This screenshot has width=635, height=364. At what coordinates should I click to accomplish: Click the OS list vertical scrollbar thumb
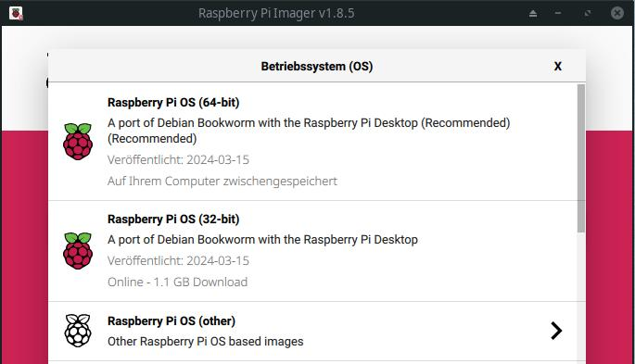pyautogui.click(x=581, y=158)
